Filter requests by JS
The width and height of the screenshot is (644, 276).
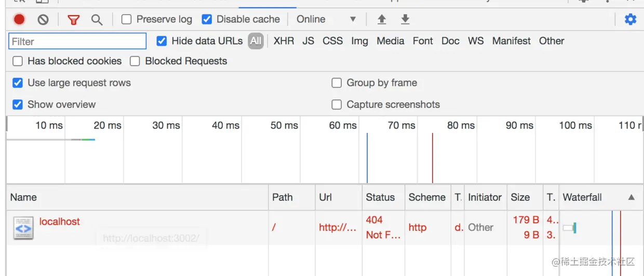[308, 41]
